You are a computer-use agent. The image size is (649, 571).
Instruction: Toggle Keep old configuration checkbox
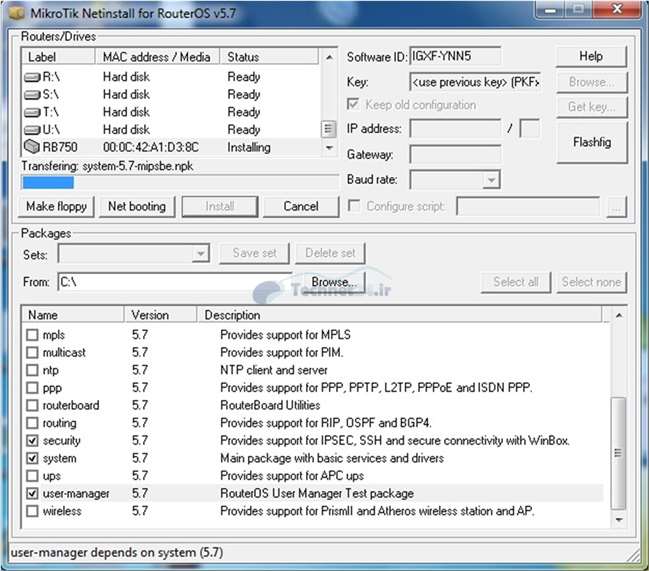(353, 104)
